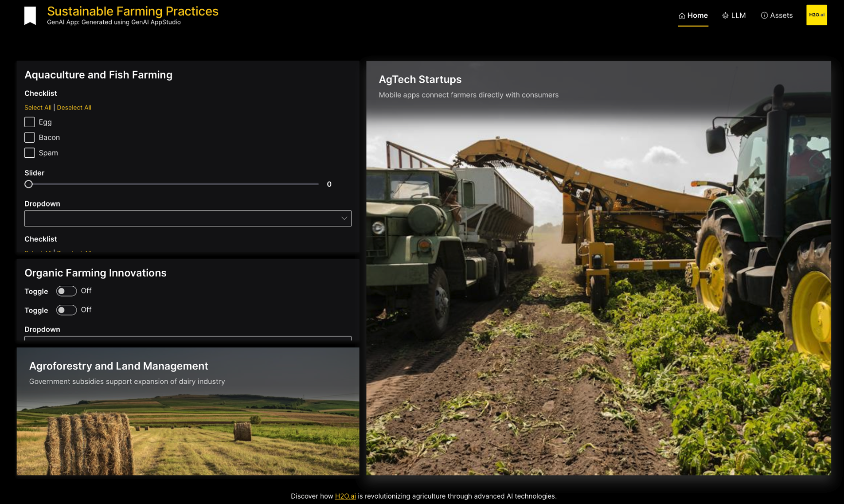This screenshot has width=844, height=504.
Task: Click Select All in the checklist
Action: (x=38, y=108)
